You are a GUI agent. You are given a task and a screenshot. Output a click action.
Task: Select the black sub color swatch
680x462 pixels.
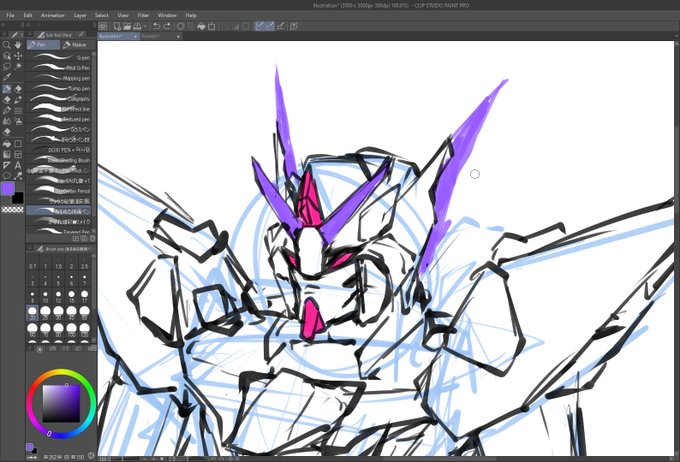[17, 198]
